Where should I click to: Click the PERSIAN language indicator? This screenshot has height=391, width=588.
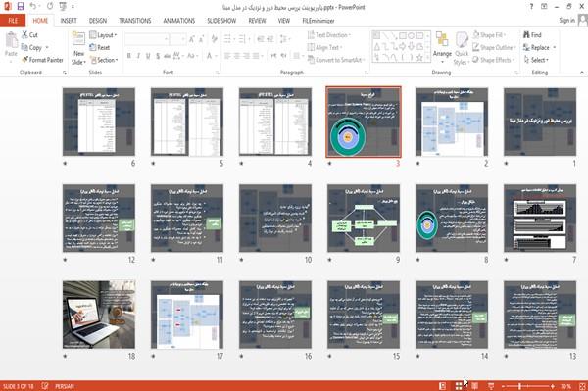coord(65,386)
